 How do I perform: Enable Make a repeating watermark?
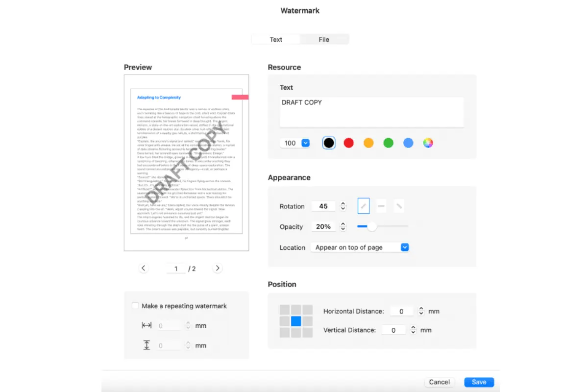pyautogui.click(x=135, y=306)
